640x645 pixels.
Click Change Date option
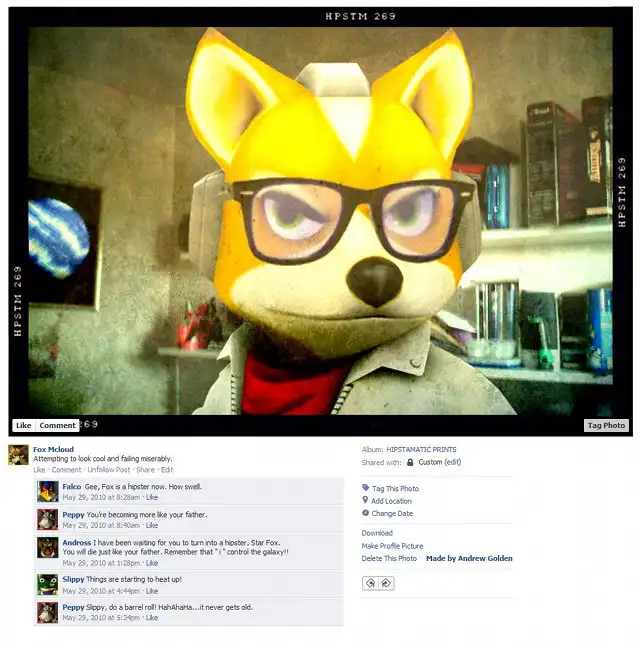pyautogui.click(x=391, y=513)
